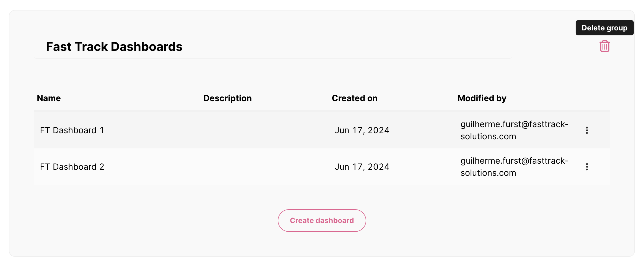Click the Description column header

[x=227, y=98]
